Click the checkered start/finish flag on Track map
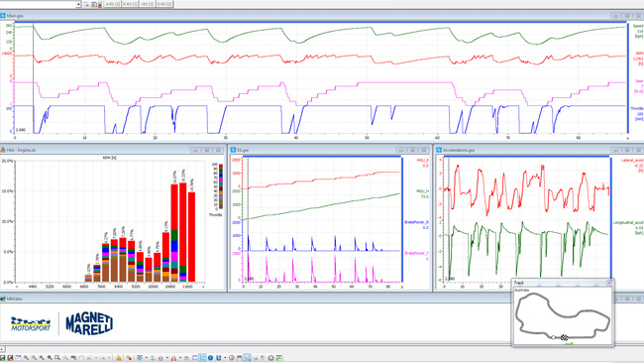644x363 pixels. click(565, 337)
